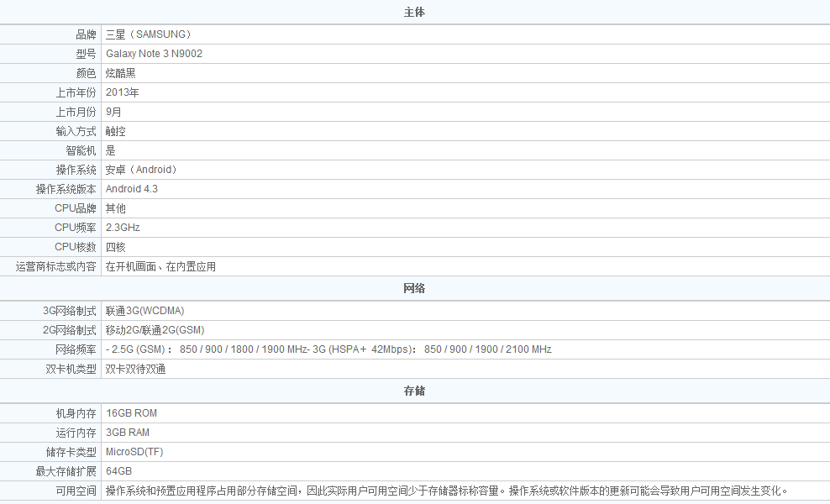Select the row label '型号'
Viewport: 830px width, 504px height.
(x=86, y=54)
